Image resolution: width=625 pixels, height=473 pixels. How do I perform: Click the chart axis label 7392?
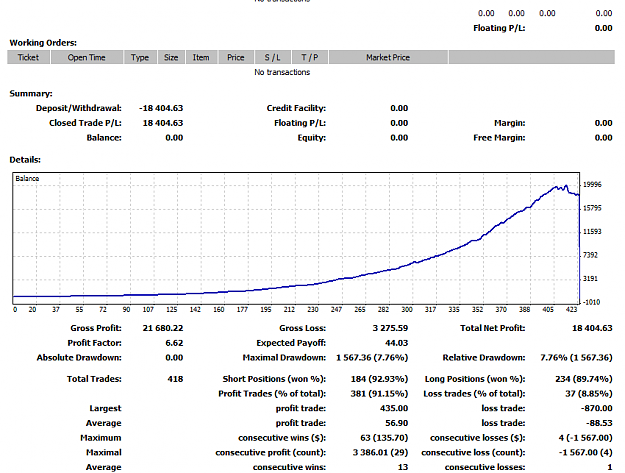click(x=590, y=255)
